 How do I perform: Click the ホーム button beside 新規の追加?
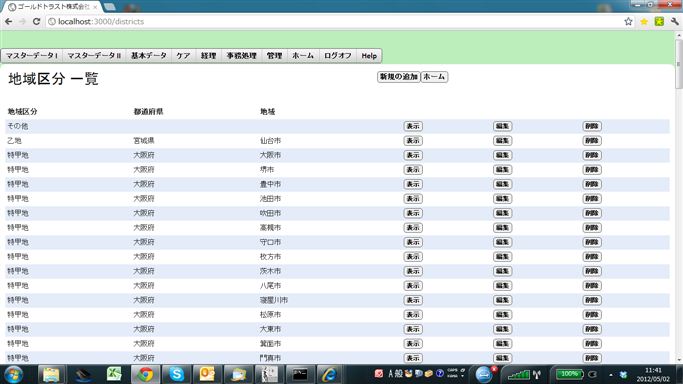coord(434,77)
